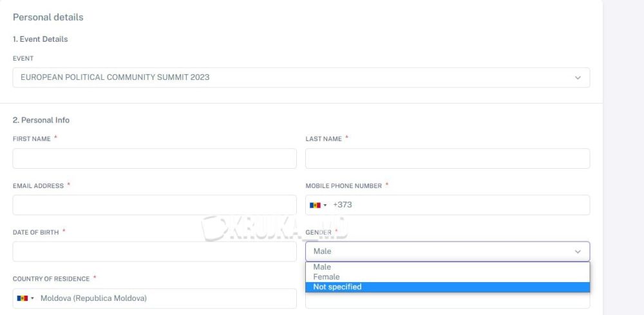Image resolution: width=644 pixels, height=315 pixels.
Task: Click the Moldova (Republica Moldova) country text
Action: 93,299
